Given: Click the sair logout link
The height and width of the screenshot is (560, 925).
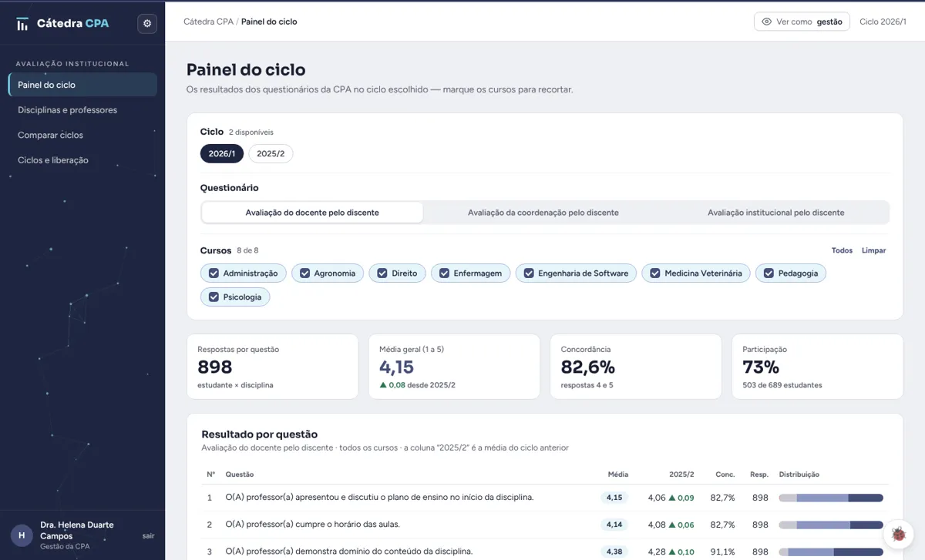Looking at the screenshot, I should click(149, 535).
